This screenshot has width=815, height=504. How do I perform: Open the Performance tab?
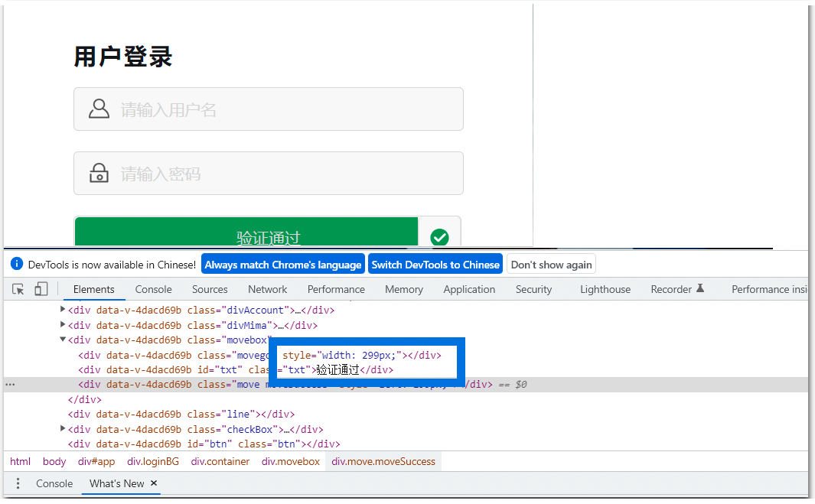pos(336,289)
